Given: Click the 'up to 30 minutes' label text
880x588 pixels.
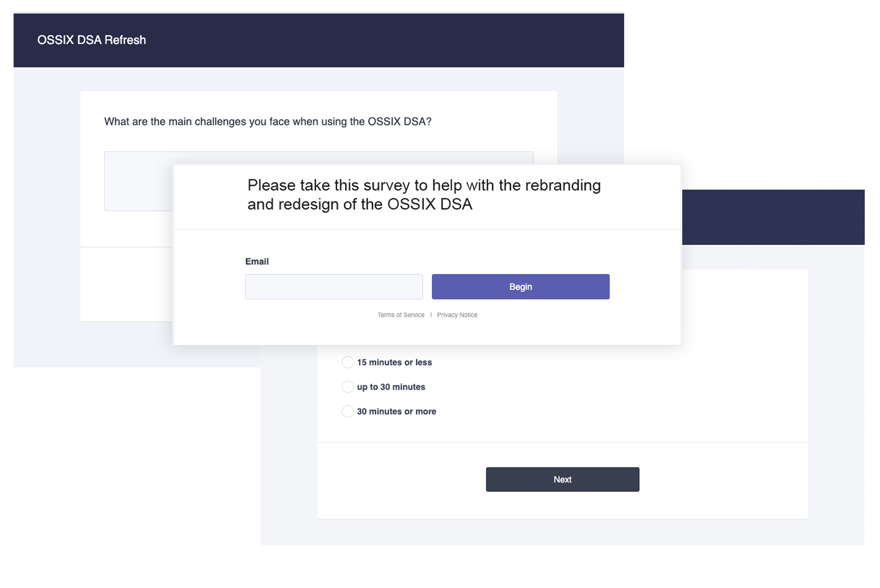Looking at the screenshot, I should (x=391, y=387).
